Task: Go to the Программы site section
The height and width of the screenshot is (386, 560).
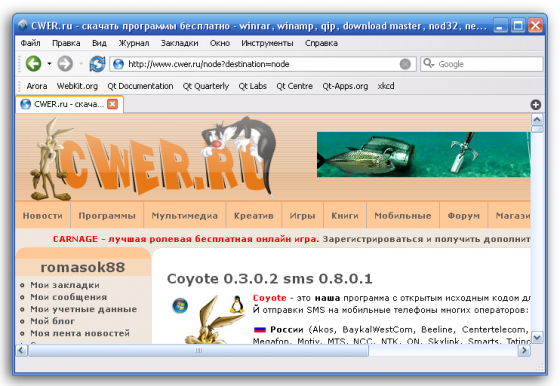Action: pyautogui.click(x=107, y=216)
